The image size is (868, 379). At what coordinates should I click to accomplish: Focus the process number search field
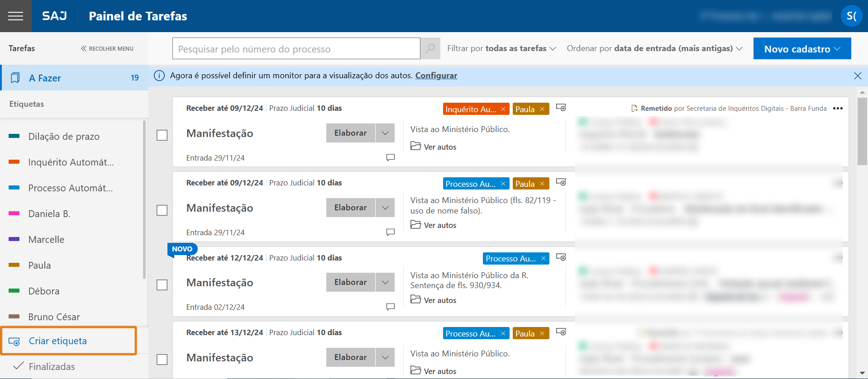[296, 48]
